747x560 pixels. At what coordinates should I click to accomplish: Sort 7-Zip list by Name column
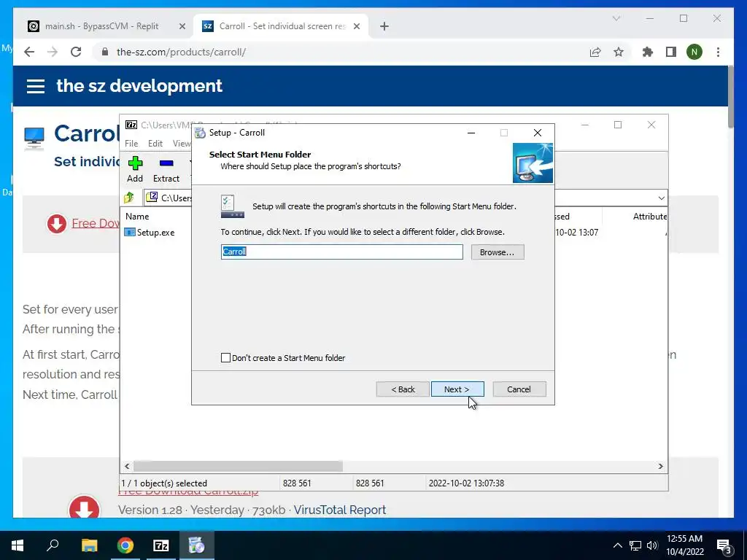pos(138,216)
